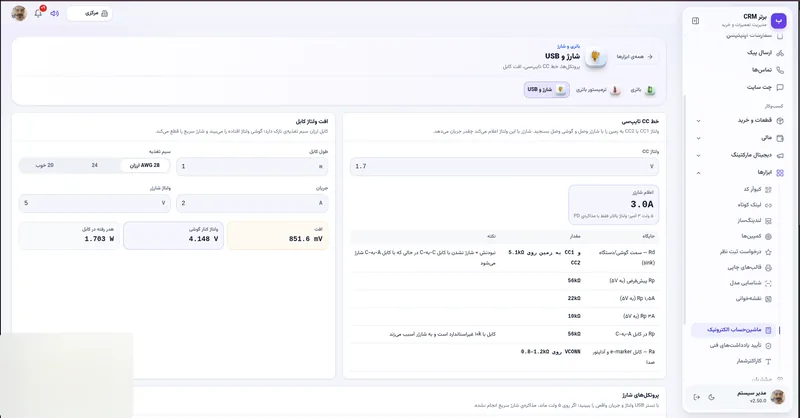Viewport: 800px width, 418px height.
Task: Open شناسایی مدل model detection tool
Action: [x=745, y=283]
